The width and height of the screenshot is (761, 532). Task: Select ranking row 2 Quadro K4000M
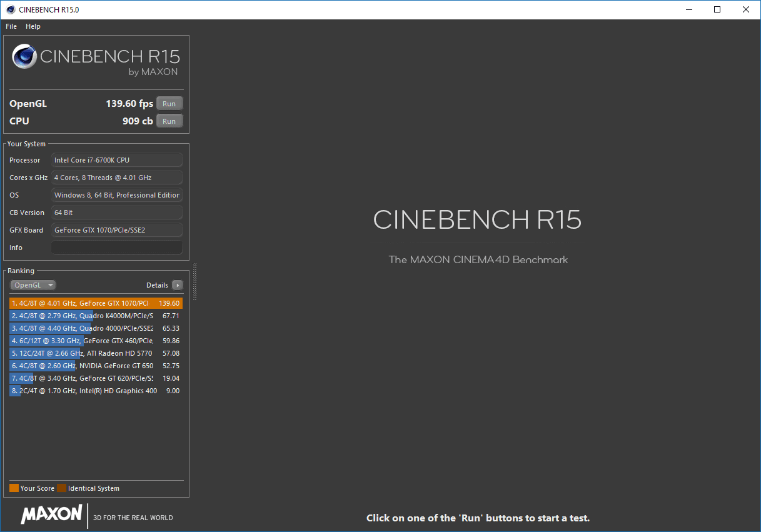(96, 316)
